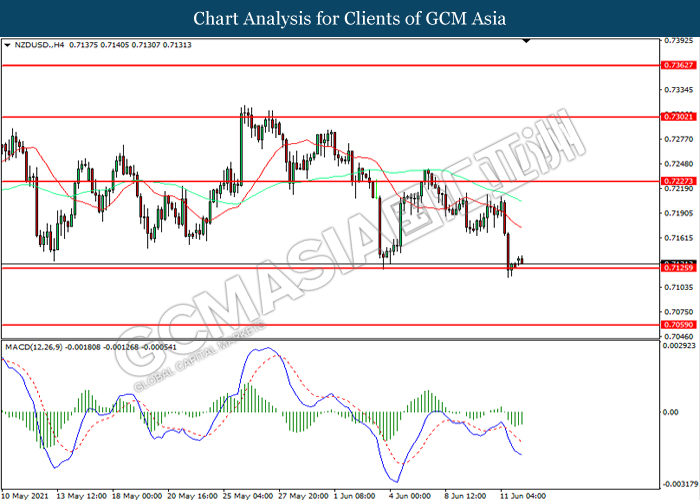
Task: Click the 13 May 12:00 time label
Action: coord(81,496)
